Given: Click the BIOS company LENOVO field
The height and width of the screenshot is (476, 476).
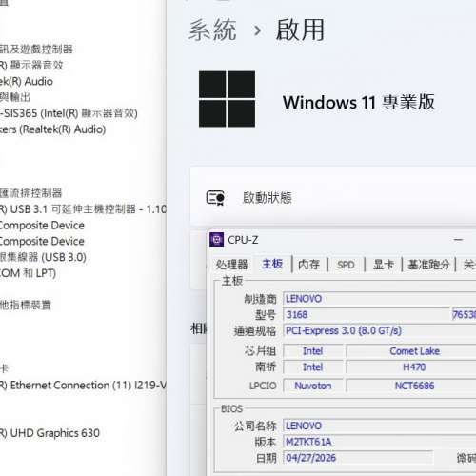Looking at the screenshot, I should 379,426.
